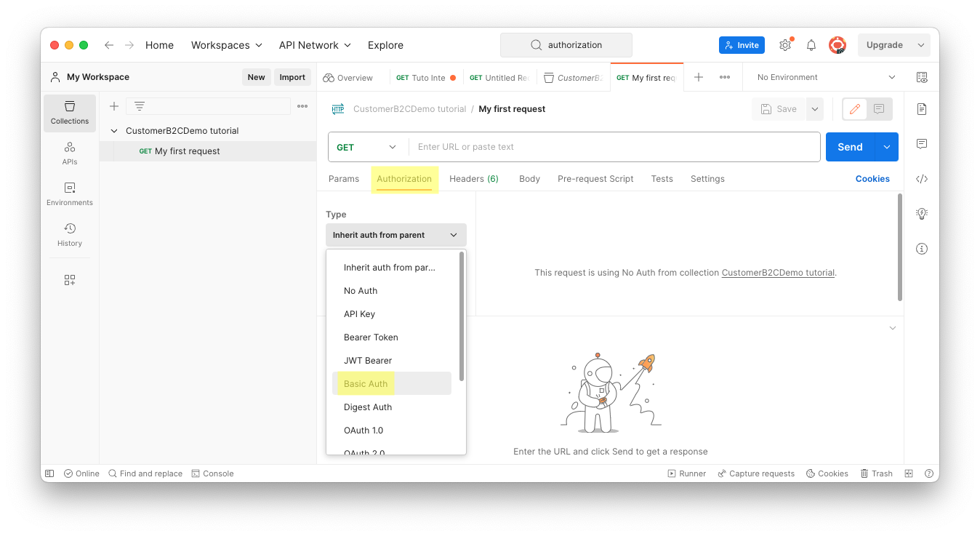
Task: Open the Upgrade dropdown arrow
Action: click(x=921, y=45)
